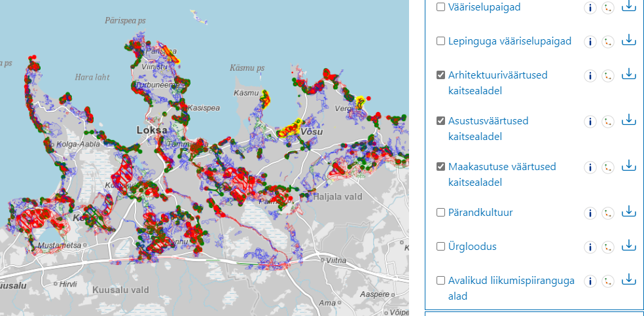Uncheck Maakasutuse väärtused kaitsealadel checkbox
The height and width of the screenshot is (316, 644).
pos(440,167)
